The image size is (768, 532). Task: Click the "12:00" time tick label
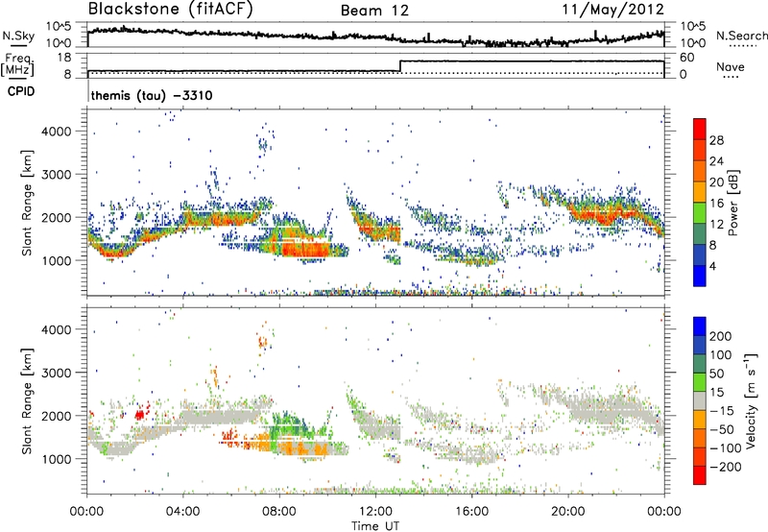[x=375, y=512]
